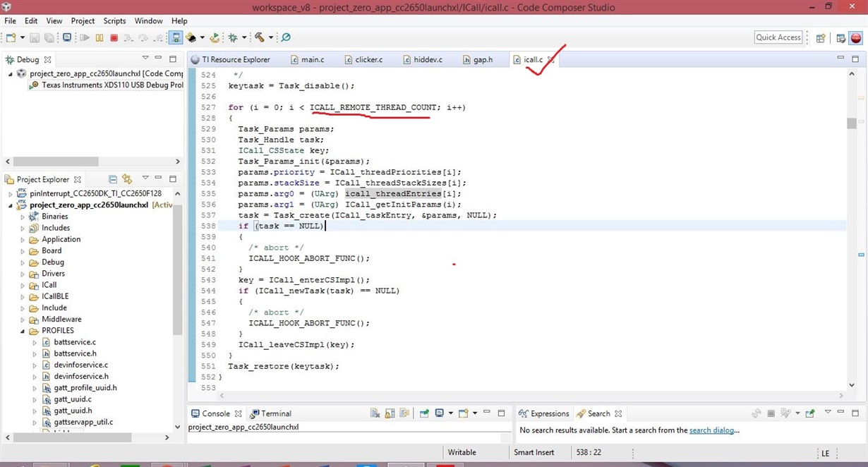Open the File menu

tap(10, 21)
